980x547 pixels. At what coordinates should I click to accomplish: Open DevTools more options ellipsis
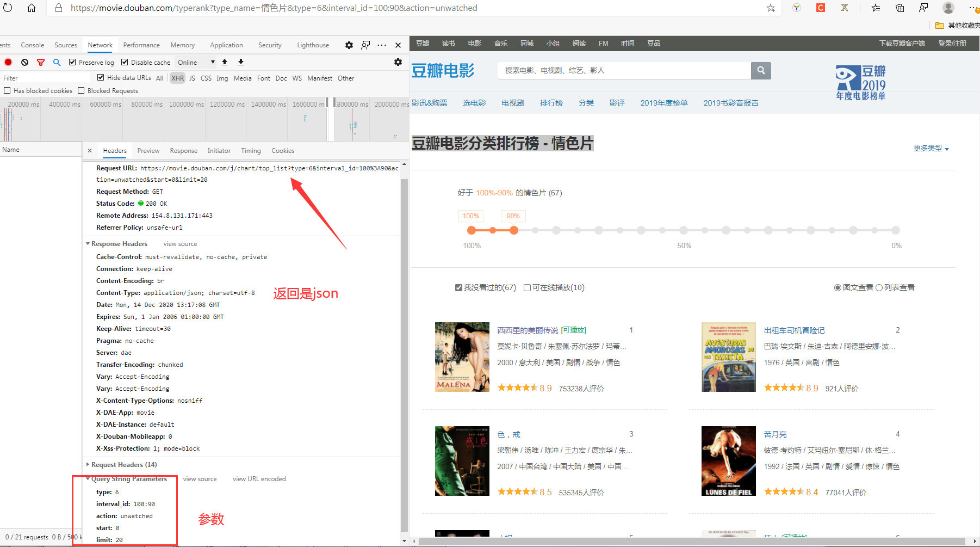(382, 45)
